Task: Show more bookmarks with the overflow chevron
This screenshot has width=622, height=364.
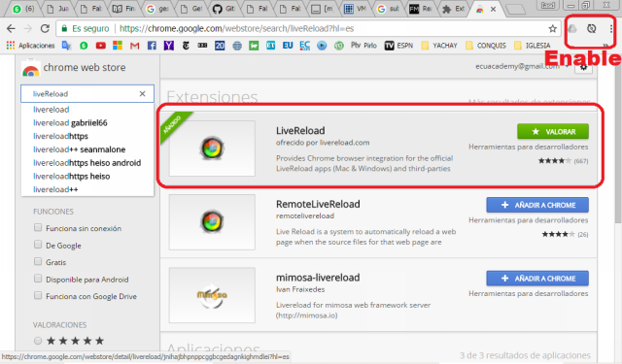Action: click(x=605, y=46)
